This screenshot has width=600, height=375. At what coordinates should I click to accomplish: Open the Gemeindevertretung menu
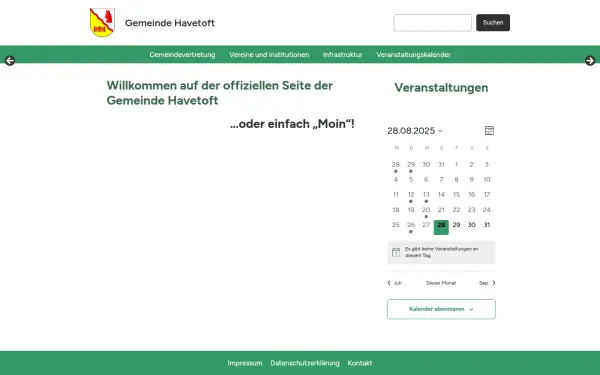(x=182, y=55)
